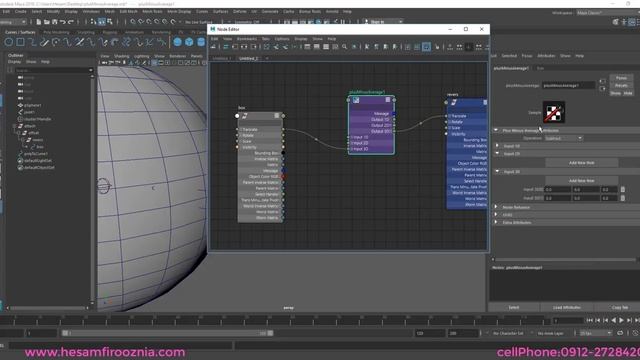This screenshot has height=360, width=640.
Task: Expand the Extra Attributes section
Action: 496,222
